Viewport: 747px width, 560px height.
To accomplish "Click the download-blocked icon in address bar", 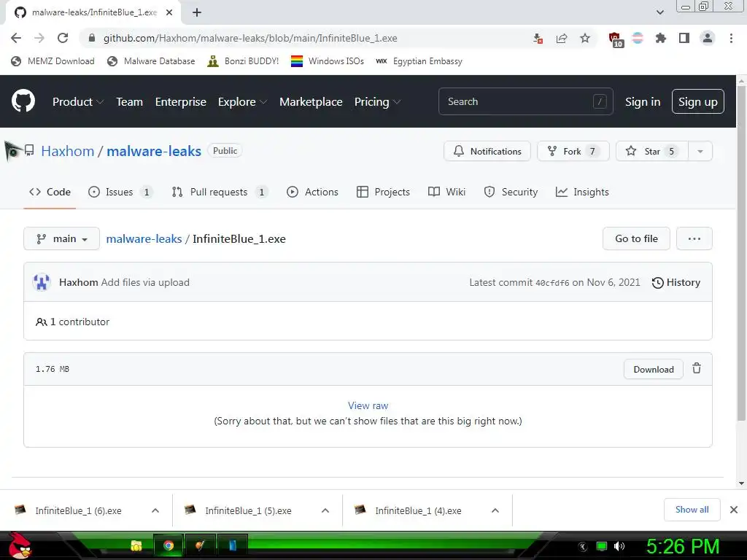I will [x=538, y=39].
